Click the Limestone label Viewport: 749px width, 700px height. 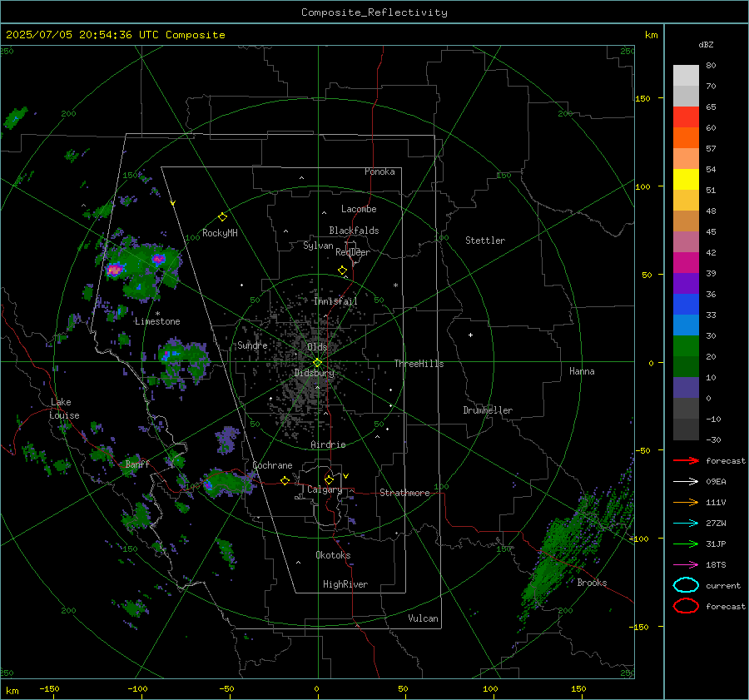click(x=157, y=321)
